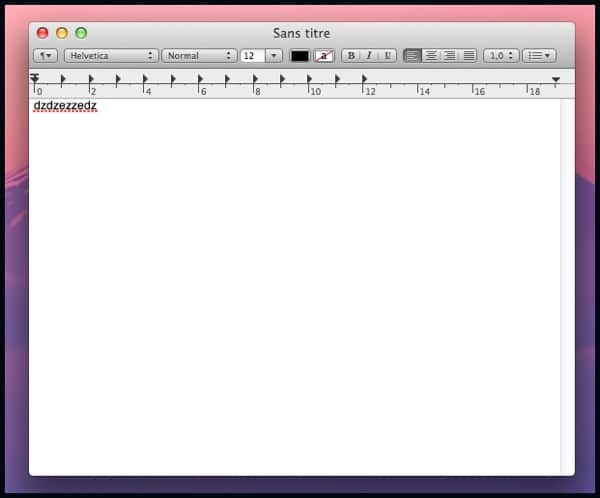
Task: Click the vertical scrollbar track
Action: pyautogui.click(x=567, y=287)
